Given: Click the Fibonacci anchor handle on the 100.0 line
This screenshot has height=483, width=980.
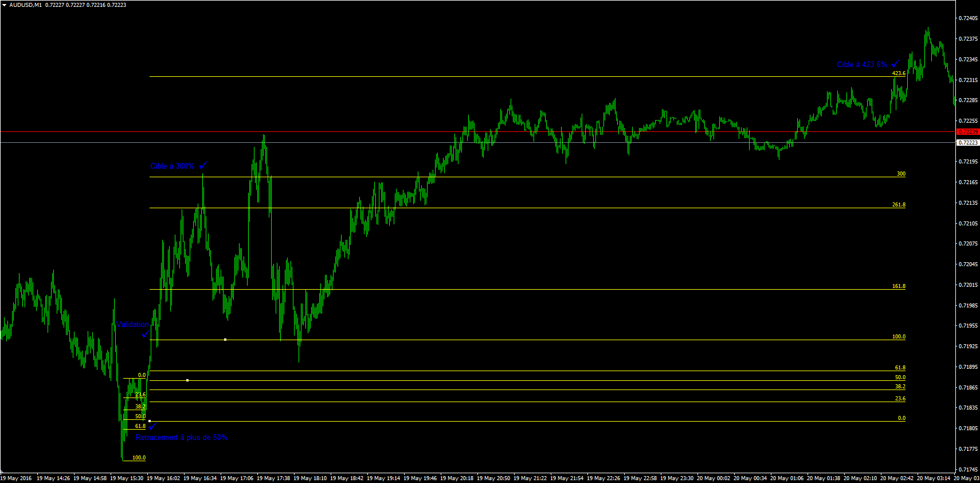Looking at the screenshot, I should [x=225, y=340].
